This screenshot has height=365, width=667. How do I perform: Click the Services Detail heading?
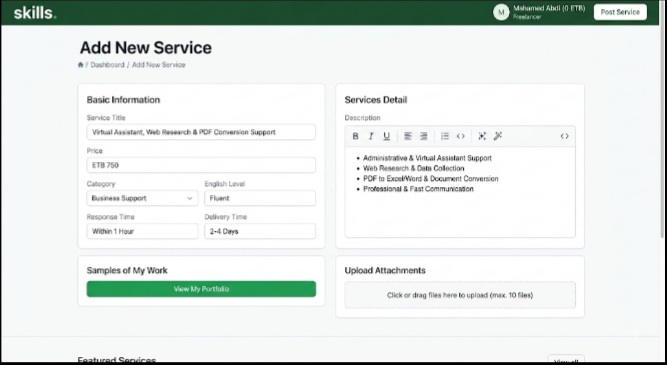pyautogui.click(x=376, y=100)
